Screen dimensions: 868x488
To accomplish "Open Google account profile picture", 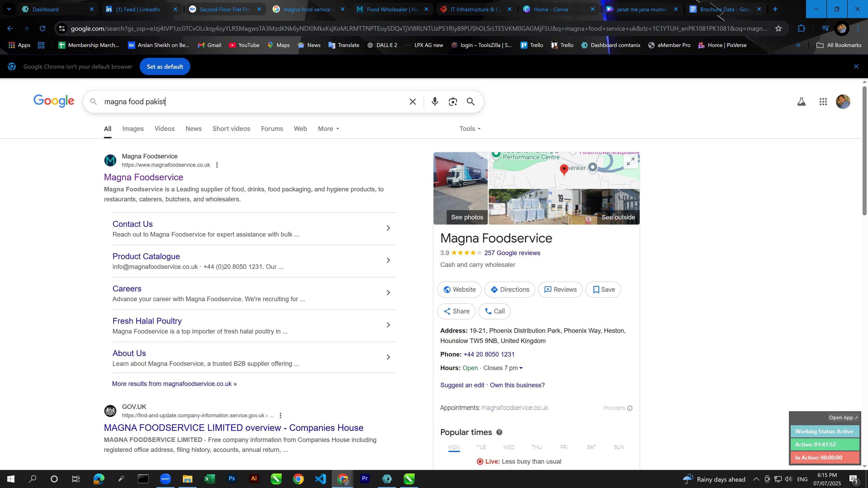I will click(x=843, y=102).
